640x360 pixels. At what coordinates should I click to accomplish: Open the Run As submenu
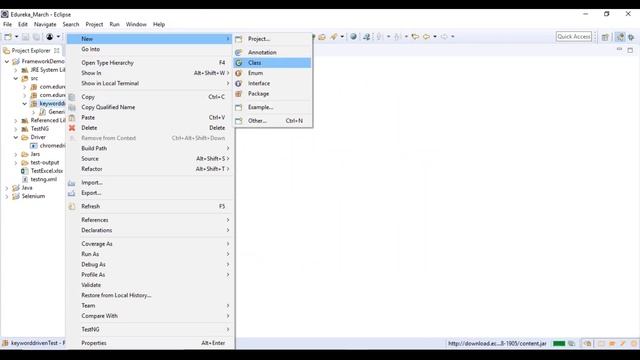(x=150, y=254)
